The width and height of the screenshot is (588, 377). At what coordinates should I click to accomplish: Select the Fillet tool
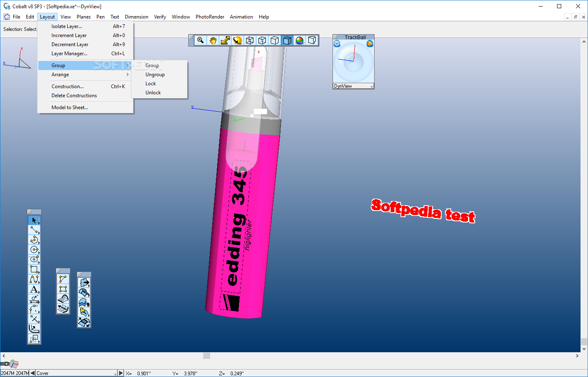coord(34,309)
